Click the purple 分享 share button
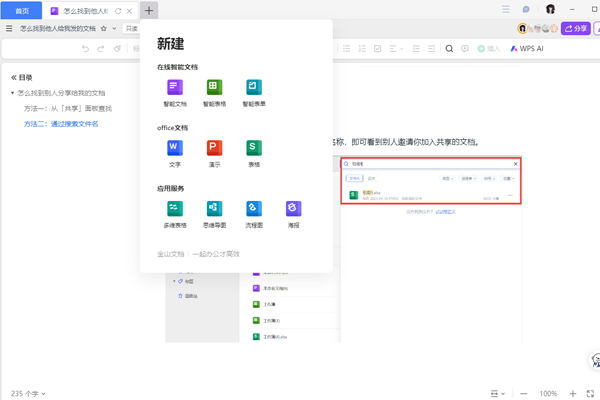The height and width of the screenshot is (400, 600). pyautogui.click(x=575, y=29)
